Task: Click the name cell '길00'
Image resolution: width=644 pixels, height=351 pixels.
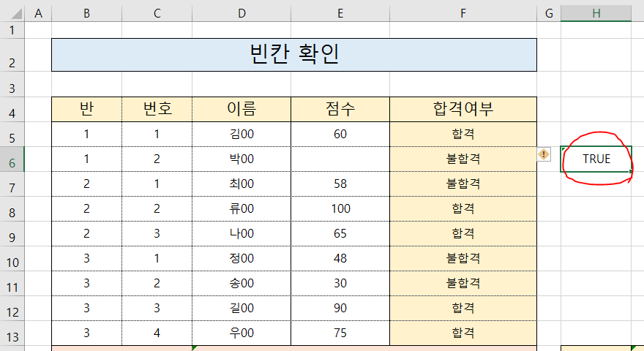Action: 241,308
